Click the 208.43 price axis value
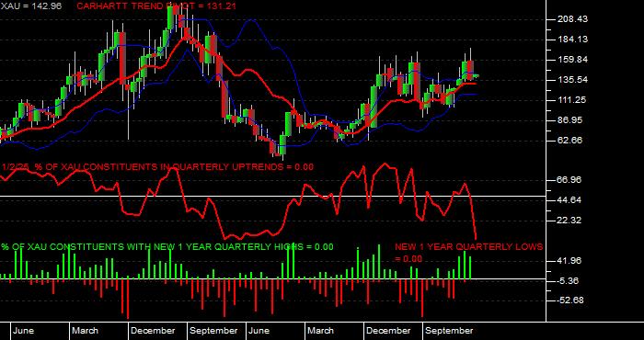Screen dimensions: 644x340 pos(572,19)
